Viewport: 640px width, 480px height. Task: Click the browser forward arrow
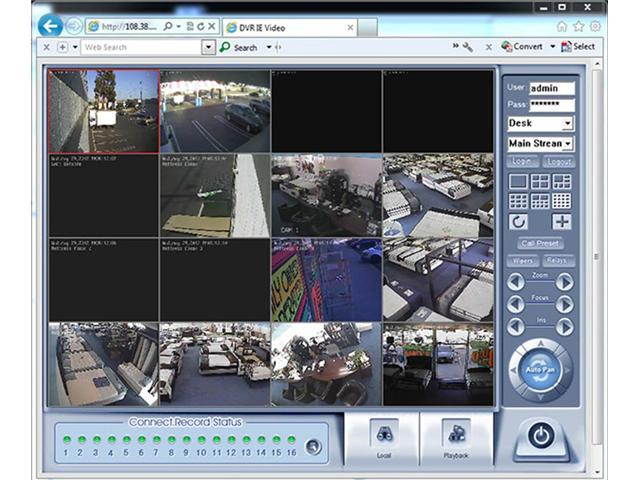74,27
